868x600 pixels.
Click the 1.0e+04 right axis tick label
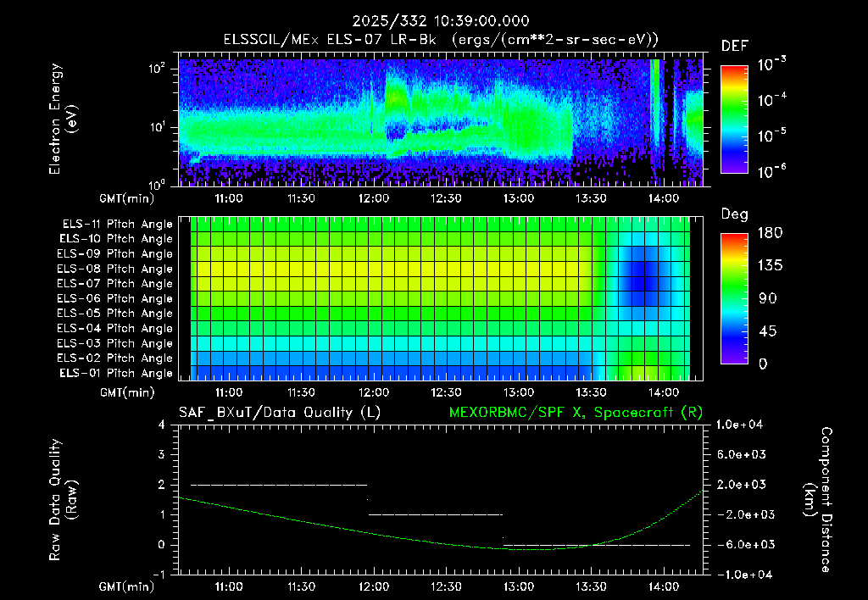[x=740, y=425]
